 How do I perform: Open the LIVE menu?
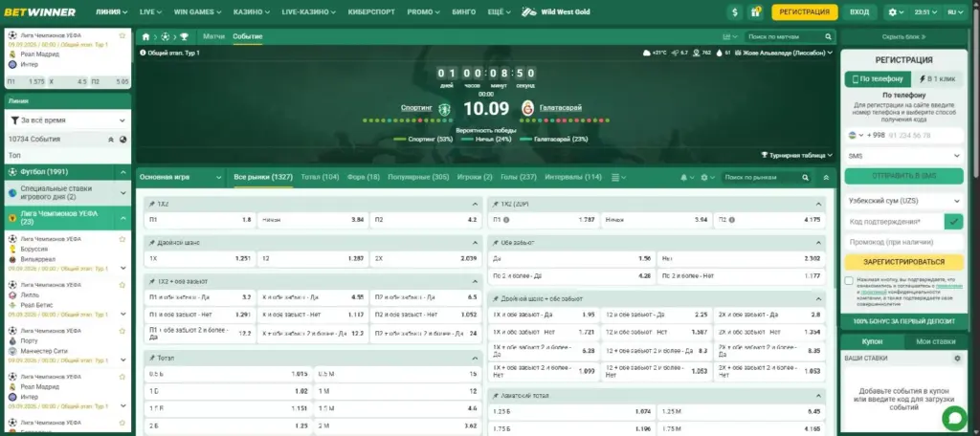150,11
